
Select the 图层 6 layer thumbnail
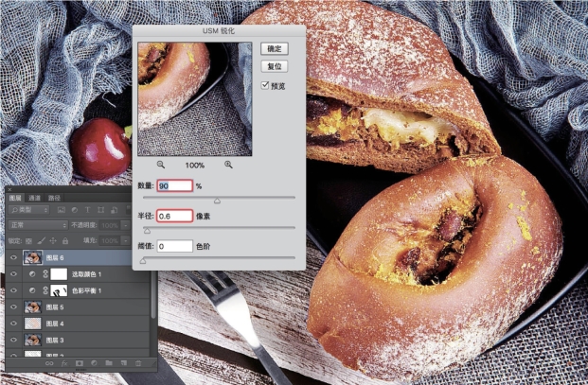[x=32, y=257]
